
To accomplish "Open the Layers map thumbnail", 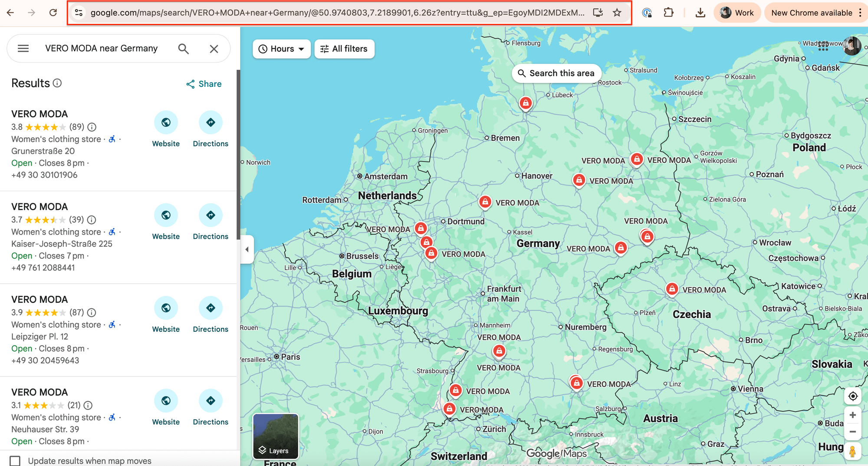I will click(275, 437).
